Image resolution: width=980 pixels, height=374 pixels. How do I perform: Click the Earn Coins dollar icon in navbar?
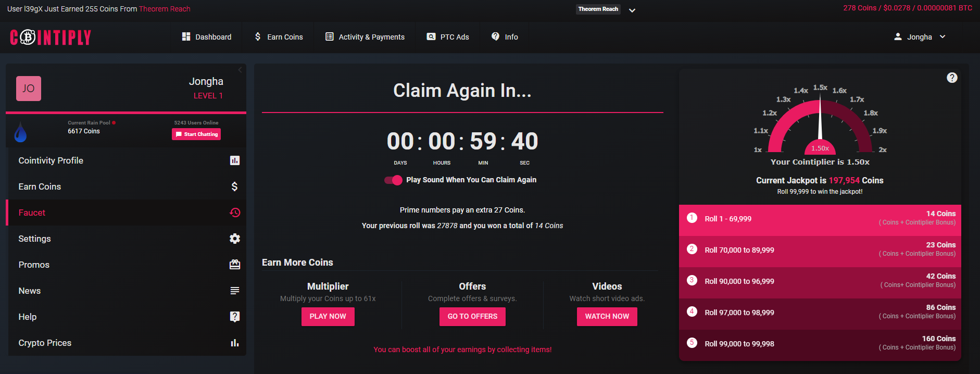click(258, 36)
